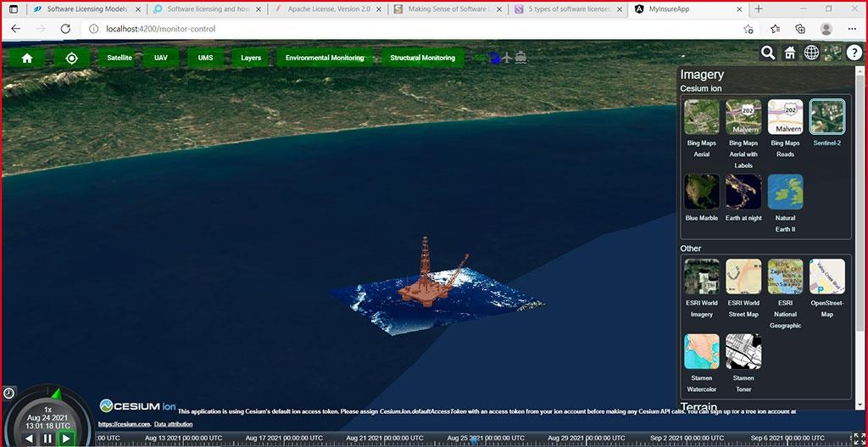The height and width of the screenshot is (447, 868).
Task: Add this page to favorites
Action: pos(748,29)
